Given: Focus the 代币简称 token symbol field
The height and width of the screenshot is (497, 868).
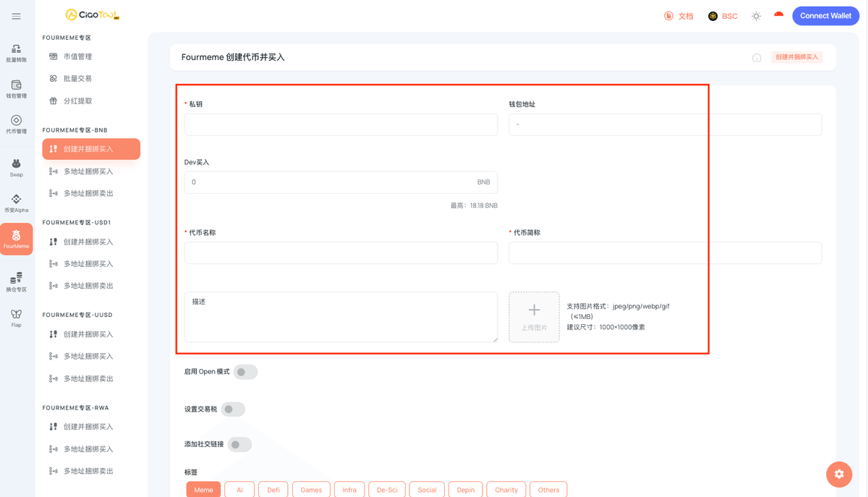Looking at the screenshot, I should [665, 252].
